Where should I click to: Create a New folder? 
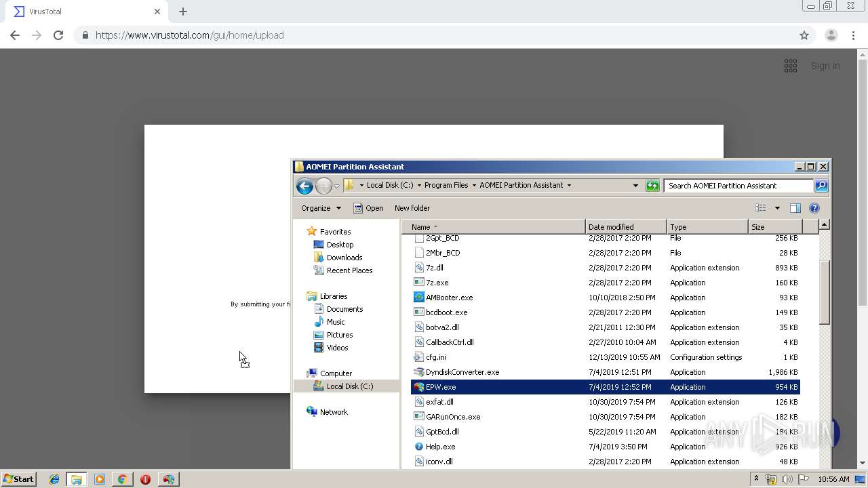pyautogui.click(x=412, y=208)
